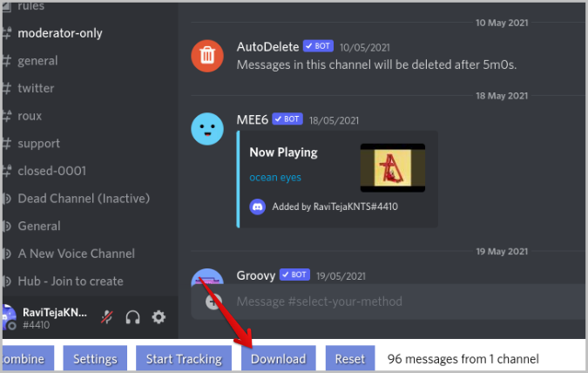Click AutoDelete message timestamp 10/05/2021

coord(364,48)
